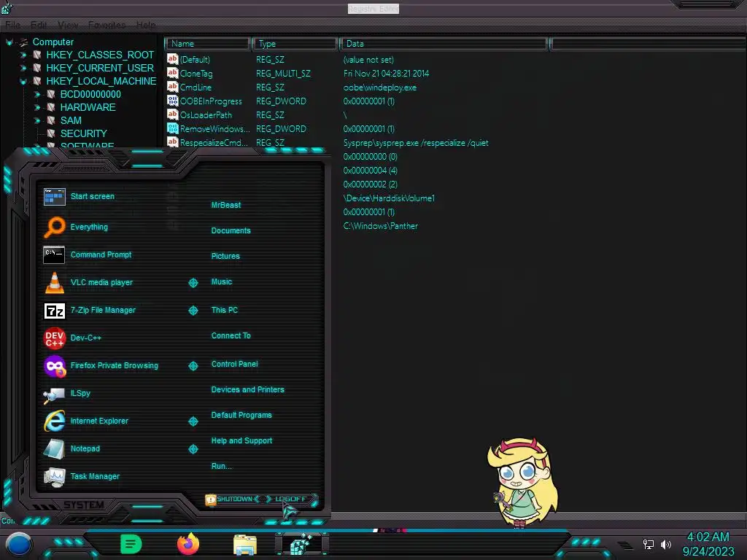Open Notepad jump list arrow
The height and width of the screenshot is (560, 747).
(x=193, y=449)
